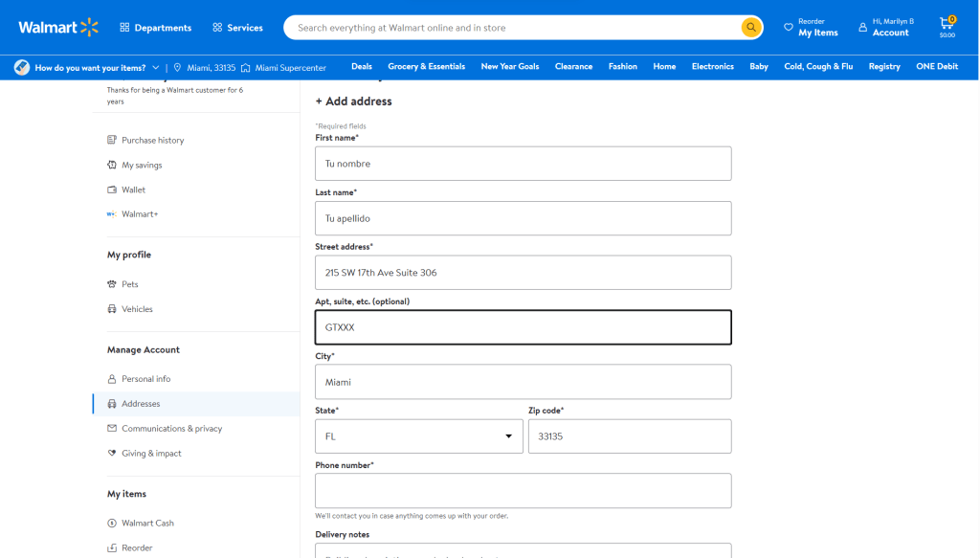
Task: Click the Services grid icon
Action: [x=217, y=28]
